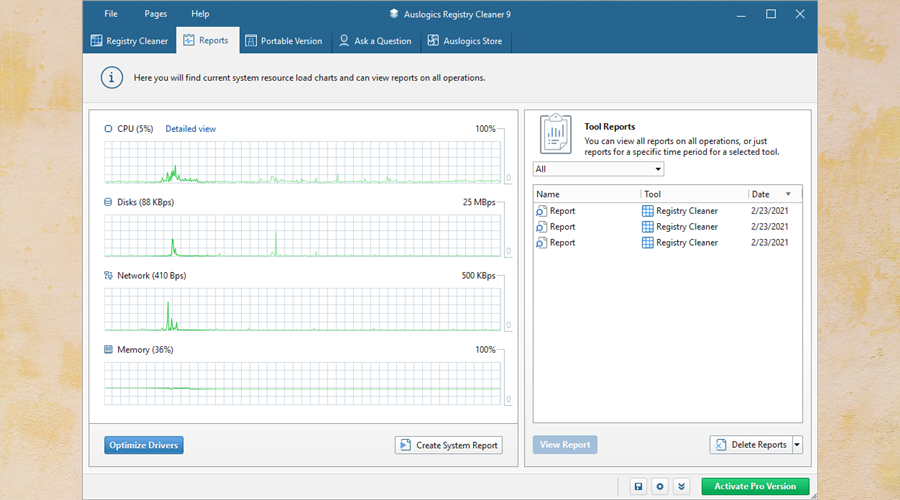Click the Date column sort arrow
900x500 pixels.
pos(788,194)
